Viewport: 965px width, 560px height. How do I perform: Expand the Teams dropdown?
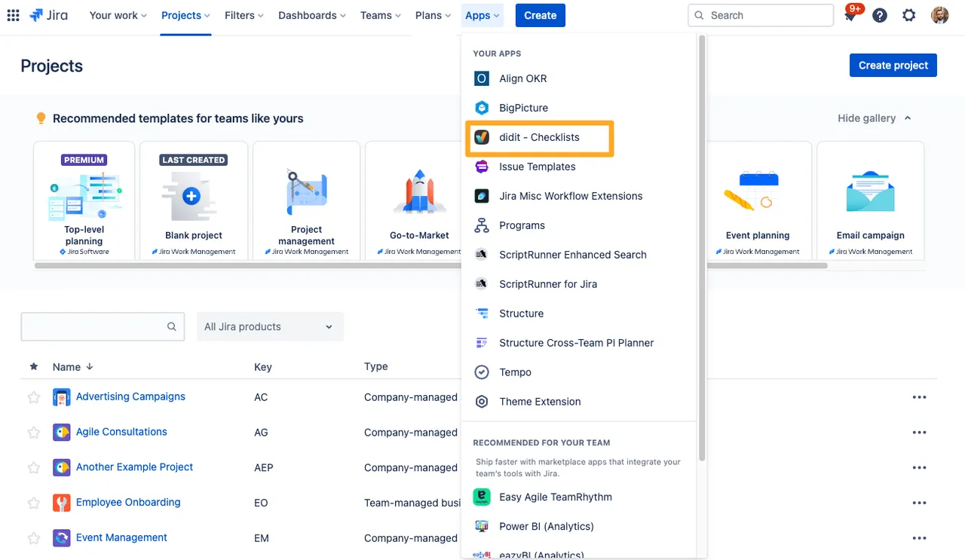click(x=381, y=15)
